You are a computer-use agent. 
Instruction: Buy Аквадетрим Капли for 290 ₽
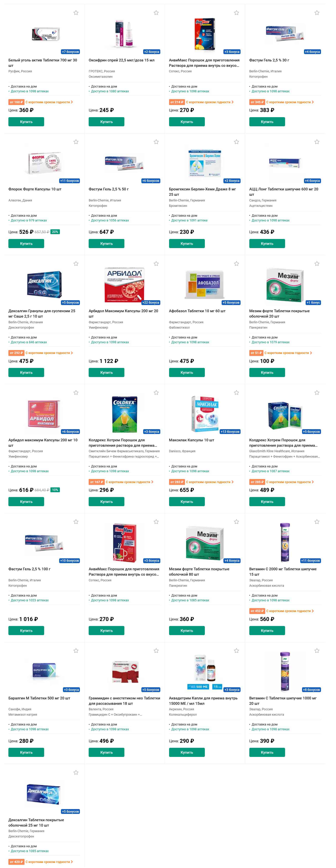click(187, 752)
